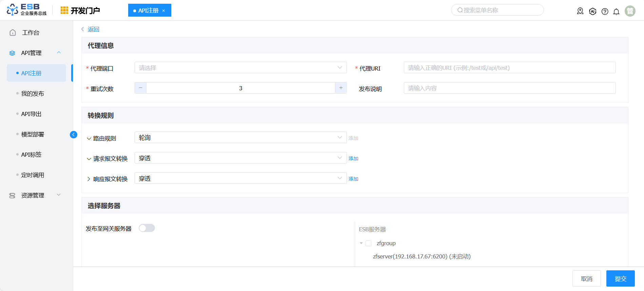Click the AI assistant icon in header
644x291 pixels.
(592, 12)
